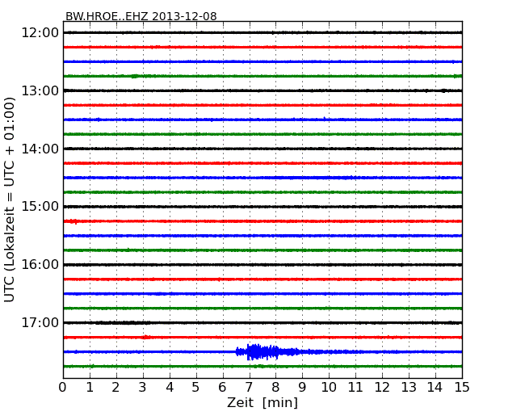Click the x-axis tick label 14
This screenshot has width=525, height=420.
[435, 388]
